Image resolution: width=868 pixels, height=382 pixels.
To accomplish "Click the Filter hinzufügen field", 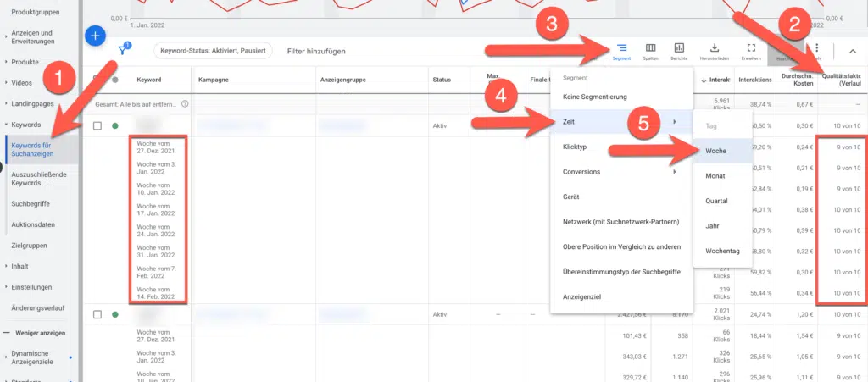I will (x=316, y=51).
